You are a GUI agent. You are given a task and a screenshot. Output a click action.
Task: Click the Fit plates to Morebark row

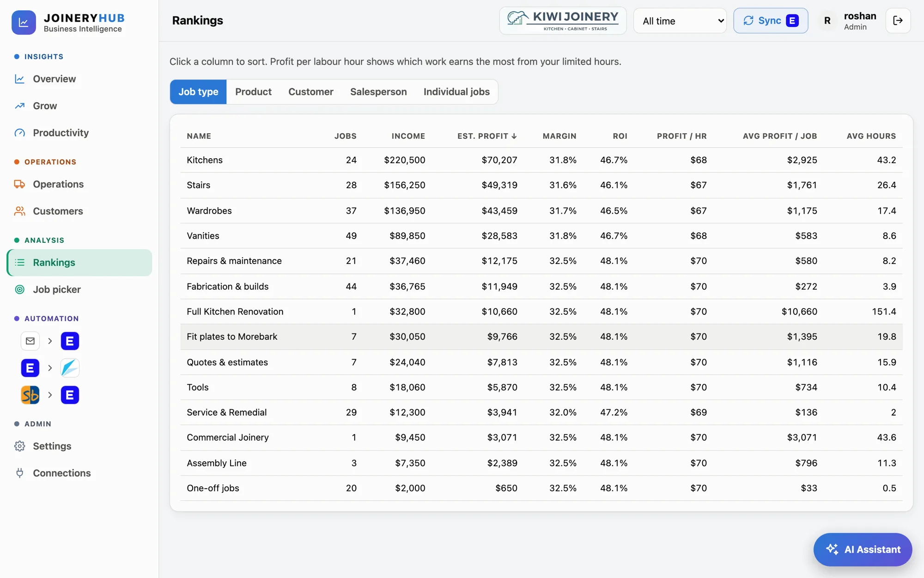(541, 337)
